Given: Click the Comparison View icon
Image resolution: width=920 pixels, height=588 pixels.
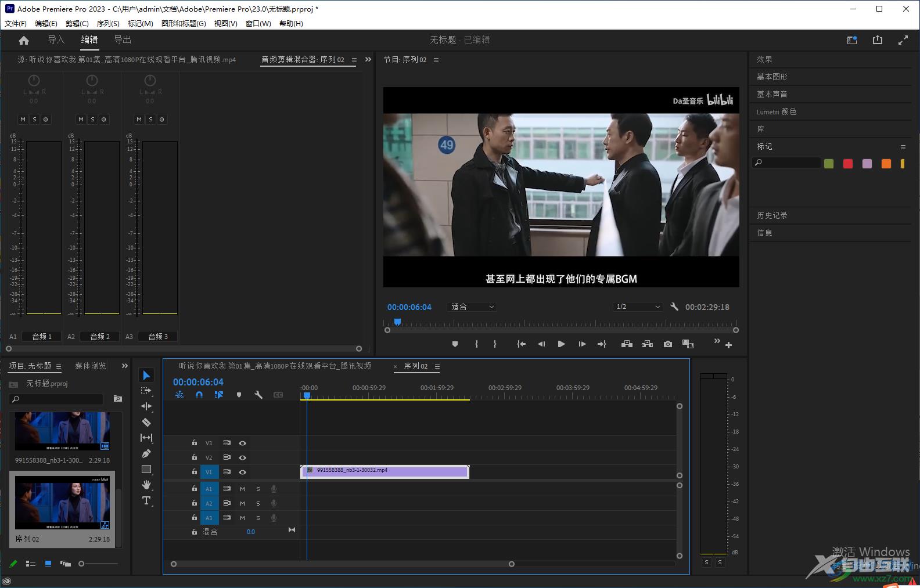Looking at the screenshot, I should click(688, 344).
